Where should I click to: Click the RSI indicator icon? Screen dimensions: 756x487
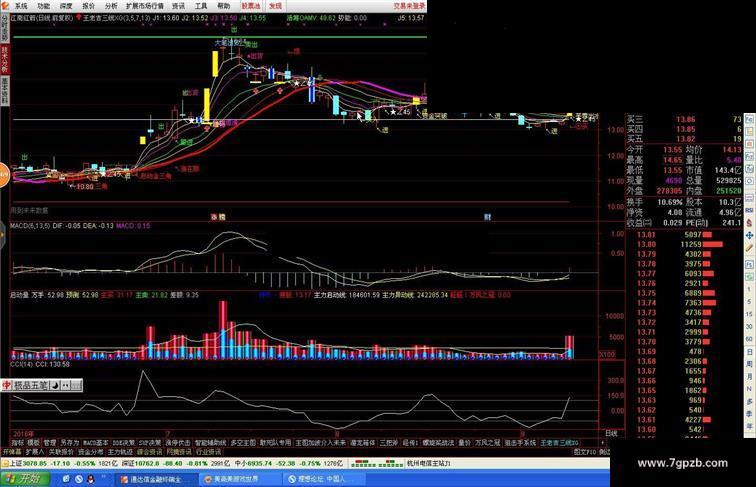tap(749, 211)
